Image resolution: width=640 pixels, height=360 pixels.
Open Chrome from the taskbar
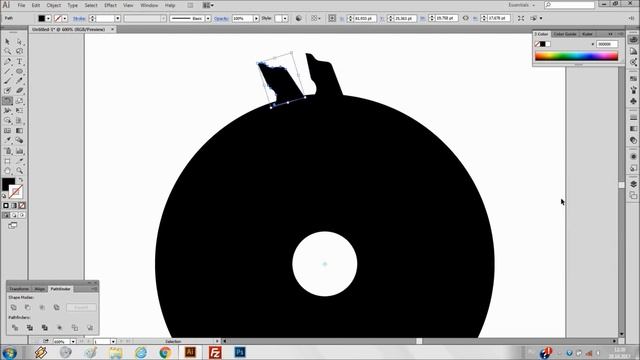click(165, 352)
